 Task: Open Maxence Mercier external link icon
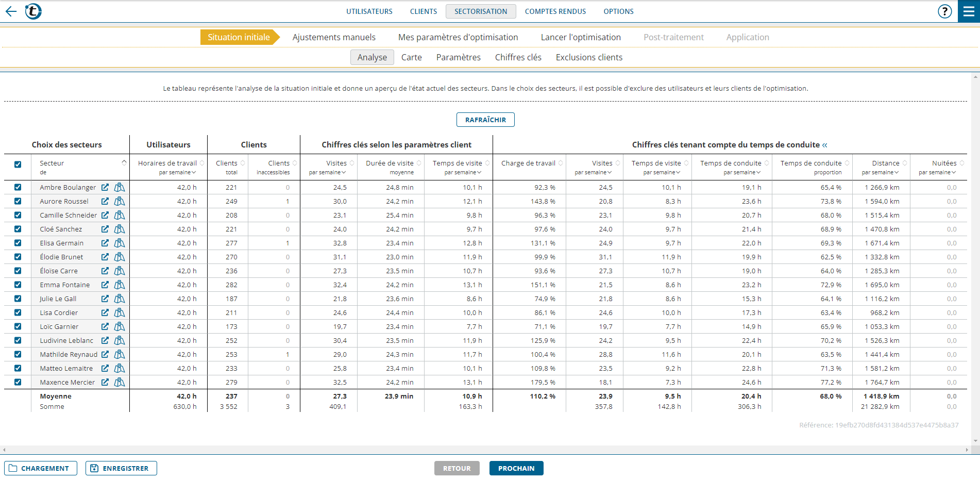pyautogui.click(x=105, y=382)
